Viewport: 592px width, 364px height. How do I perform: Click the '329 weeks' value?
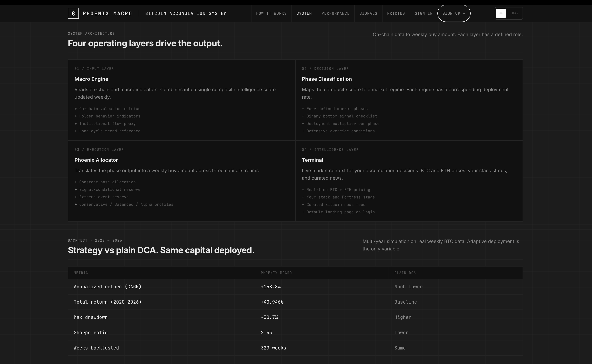click(273, 348)
